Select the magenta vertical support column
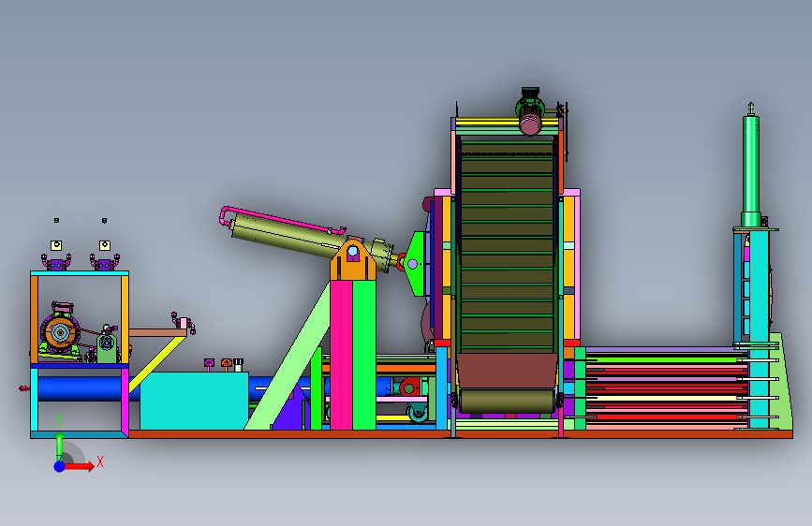The width and height of the screenshot is (812, 526). coord(341,355)
